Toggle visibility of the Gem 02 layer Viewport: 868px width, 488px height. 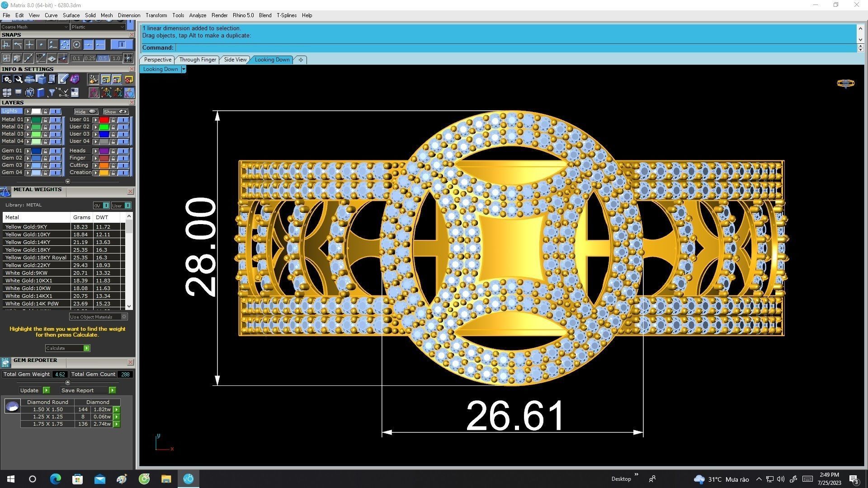[x=55, y=158]
